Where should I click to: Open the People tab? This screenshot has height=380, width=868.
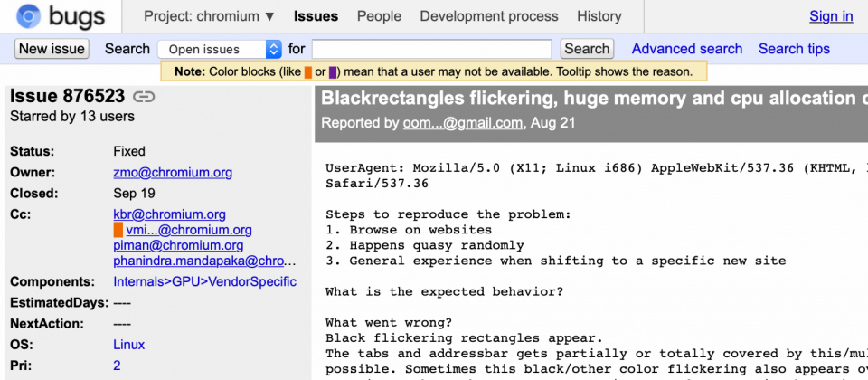tap(379, 16)
